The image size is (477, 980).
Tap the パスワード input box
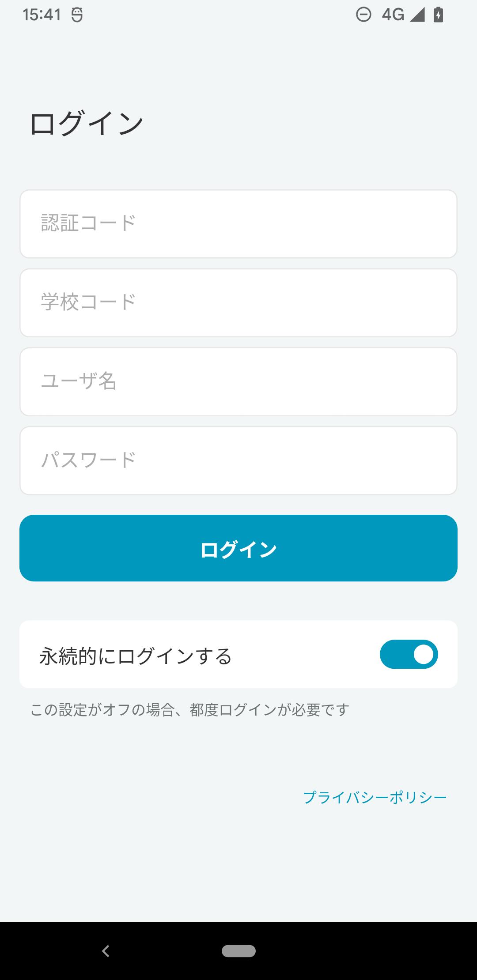(x=238, y=460)
